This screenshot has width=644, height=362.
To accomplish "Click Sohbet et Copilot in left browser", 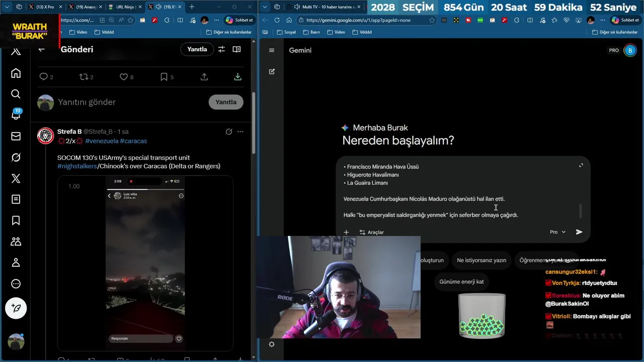I will click(x=239, y=20).
